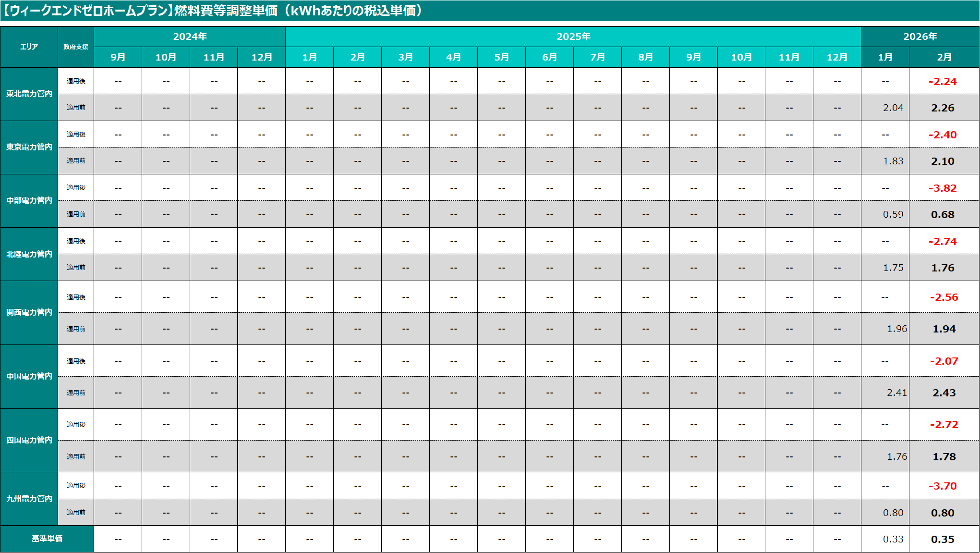Select the 2.04 value in 東北 row
The image size is (980, 553).
click(892, 108)
